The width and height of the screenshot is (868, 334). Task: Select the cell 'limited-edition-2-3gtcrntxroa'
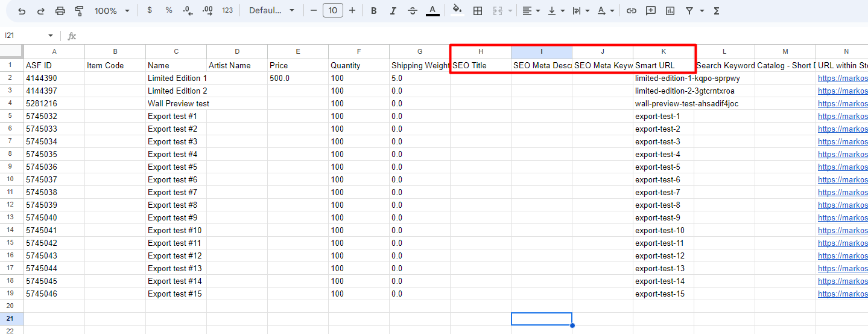(x=664, y=91)
